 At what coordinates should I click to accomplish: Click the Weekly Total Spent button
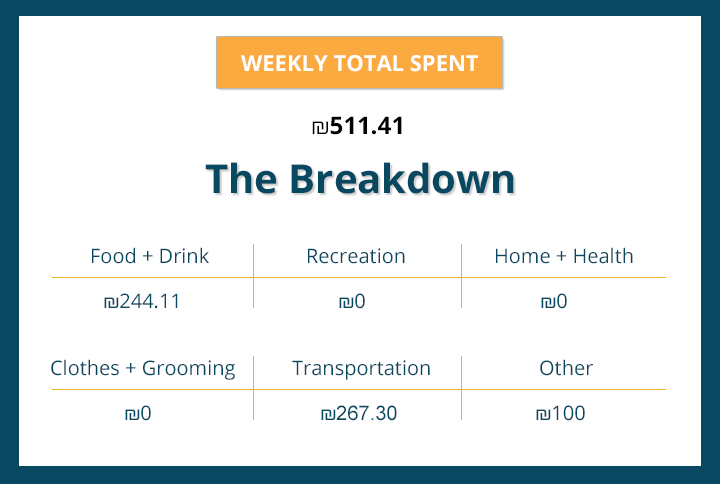coord(359,64)
